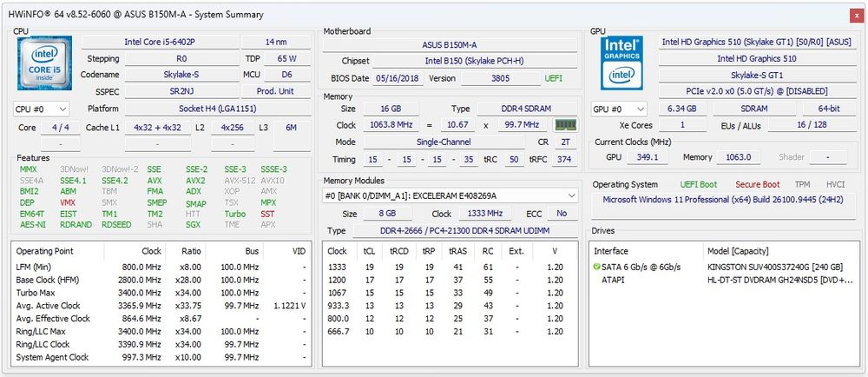Image resolution: width=868 pixels, height=377 pixels.
Task: Click the 1063.8 MHz memory clock
Action: pyautogui.click(x=391, y=126)
